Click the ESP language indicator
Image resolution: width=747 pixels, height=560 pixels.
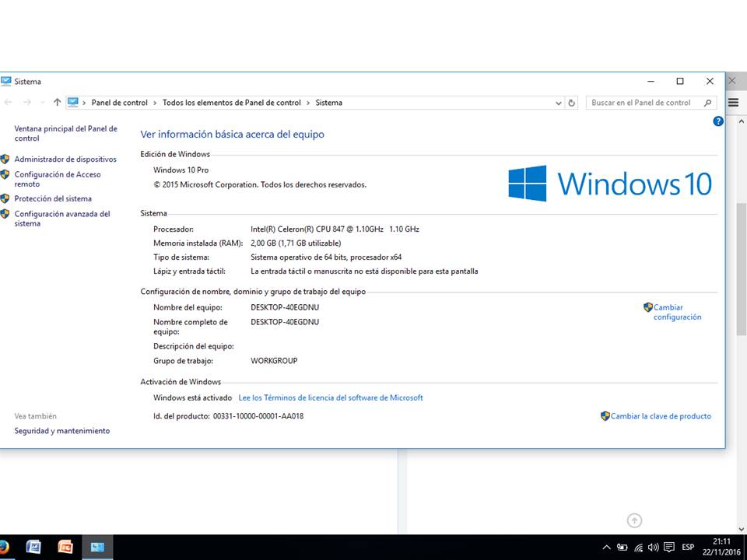coord(688,547)
